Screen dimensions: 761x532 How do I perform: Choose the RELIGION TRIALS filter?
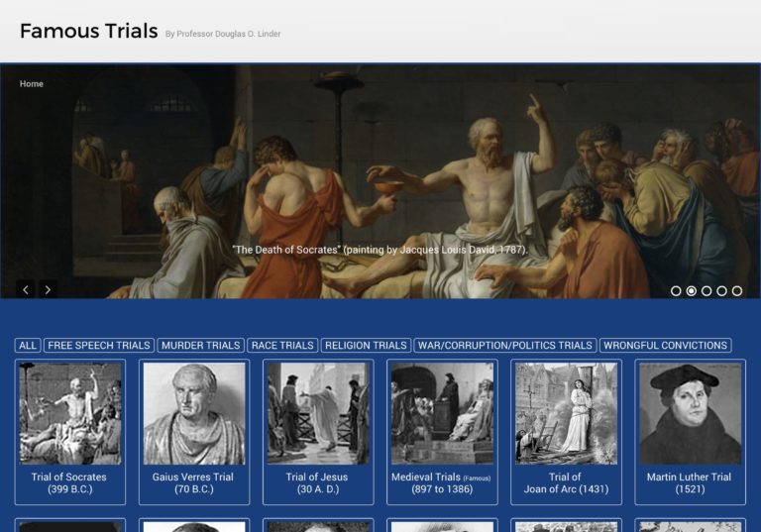click(366, 345)
